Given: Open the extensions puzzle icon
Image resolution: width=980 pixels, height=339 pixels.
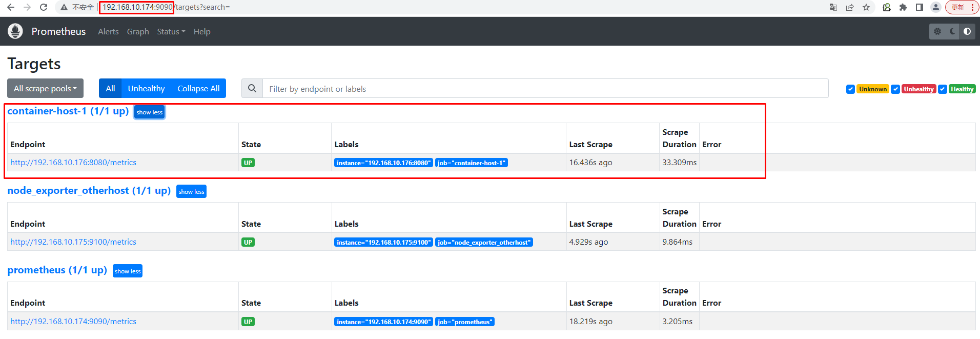Looking at the screenshot, I should 903,7.
